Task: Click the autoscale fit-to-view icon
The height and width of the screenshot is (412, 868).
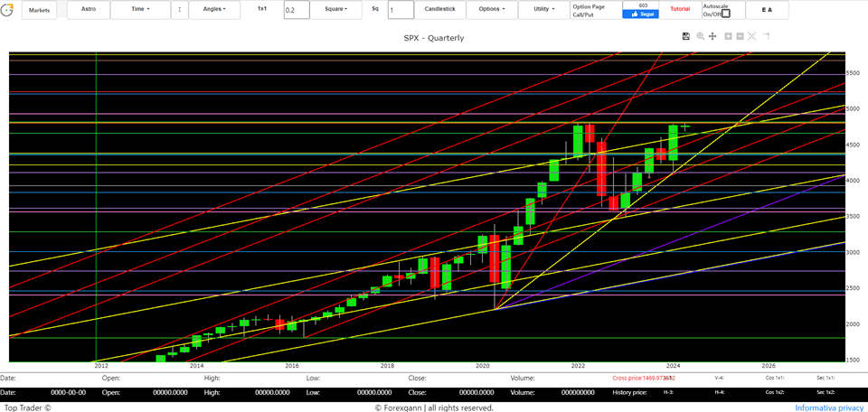Action: (x=752, y=36)
